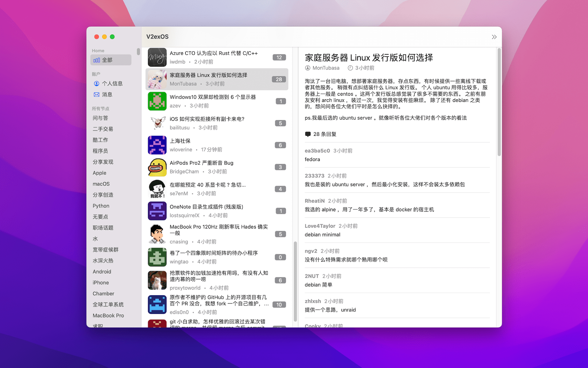The height and width of the screenshot is (368, 588).
Task: Open the 上海社保 topic
Action: 180,141
